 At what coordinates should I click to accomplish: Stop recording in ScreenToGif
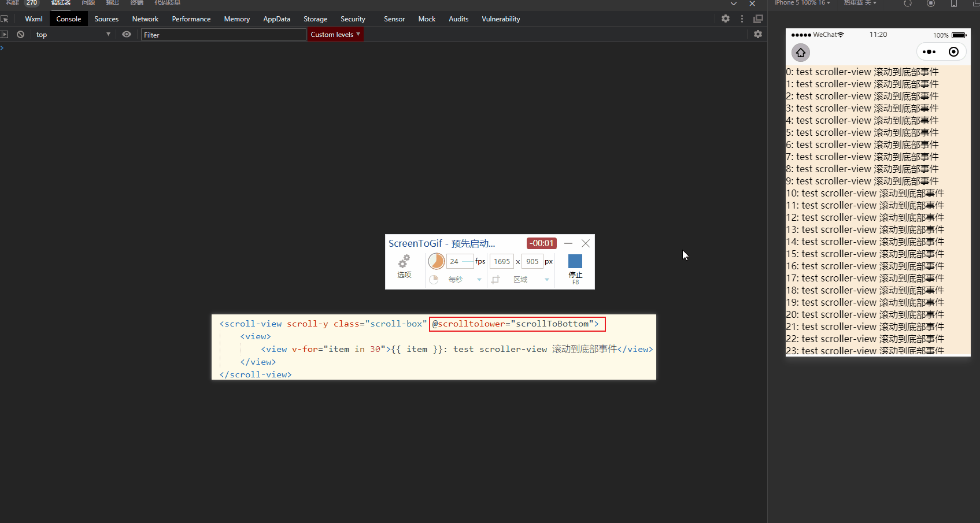tap(575, 269)
